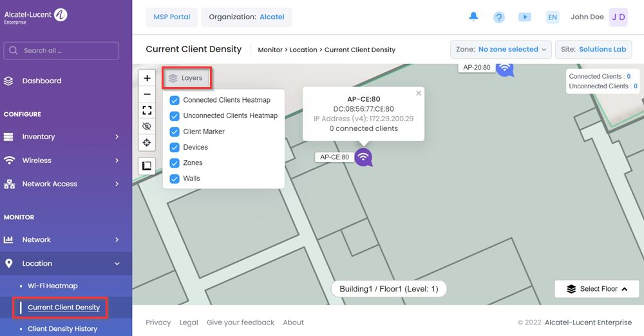Click the AP-CE:80 access point marker
This screenshot has height=336, width=644.
(x=363, y=157)
